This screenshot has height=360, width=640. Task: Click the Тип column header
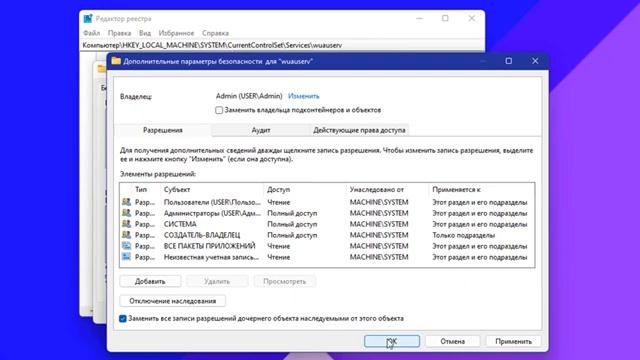pyautogui.click(x=141, y=189)
